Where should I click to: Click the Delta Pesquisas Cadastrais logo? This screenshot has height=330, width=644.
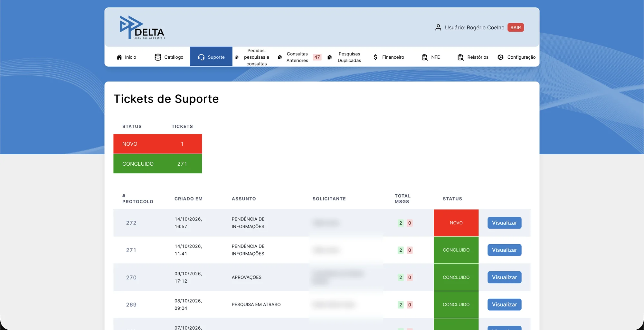tap(142, 27)
